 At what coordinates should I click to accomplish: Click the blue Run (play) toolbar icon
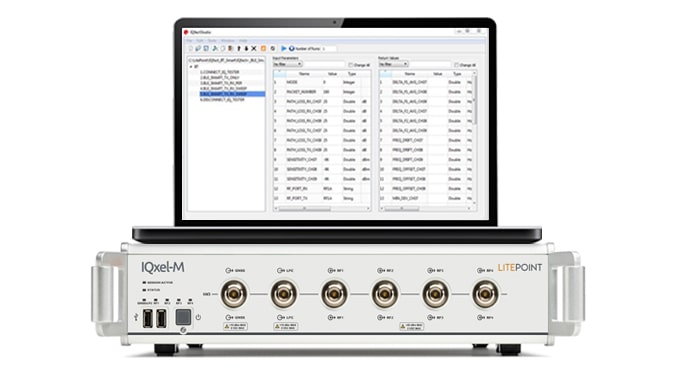point(284,48)
